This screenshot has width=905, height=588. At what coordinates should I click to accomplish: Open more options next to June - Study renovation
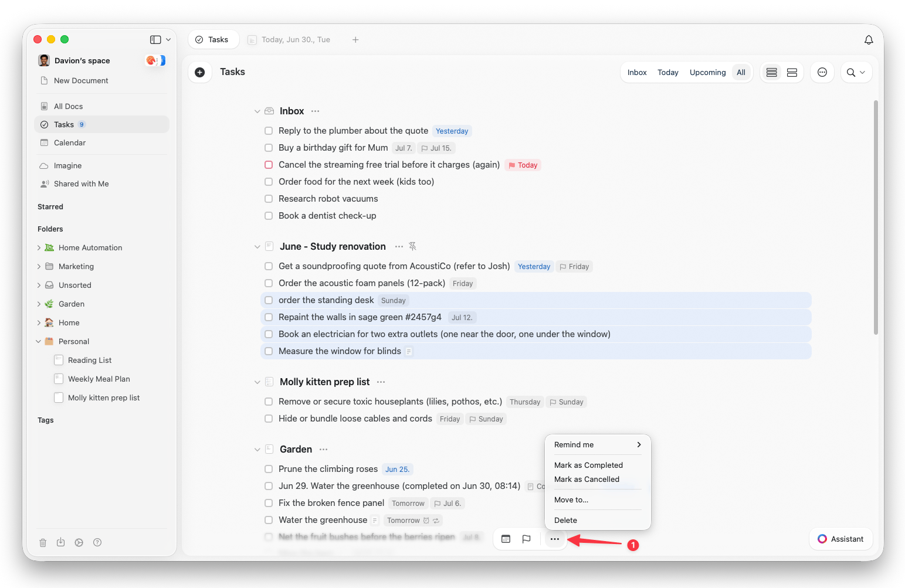(x=399, y=247)
